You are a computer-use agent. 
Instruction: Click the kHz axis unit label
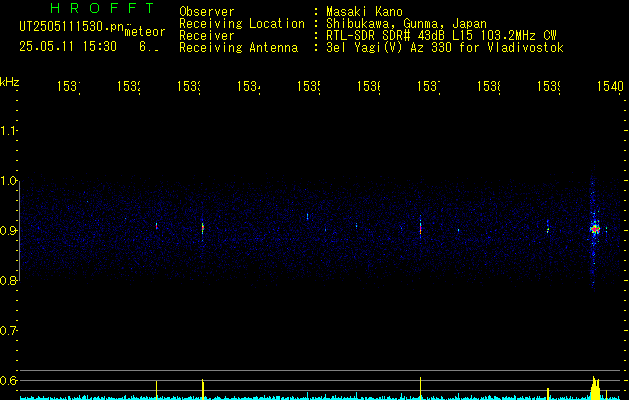click(10, 82)
